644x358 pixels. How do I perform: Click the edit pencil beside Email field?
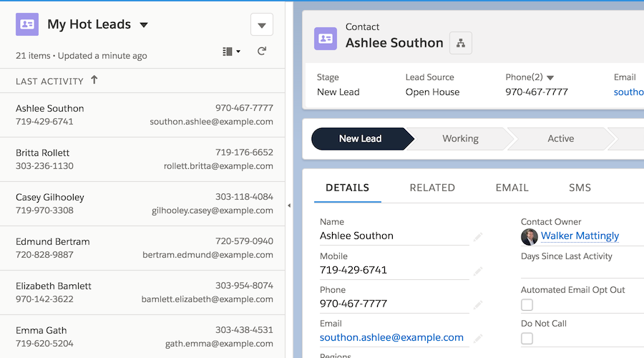point(477,338)
